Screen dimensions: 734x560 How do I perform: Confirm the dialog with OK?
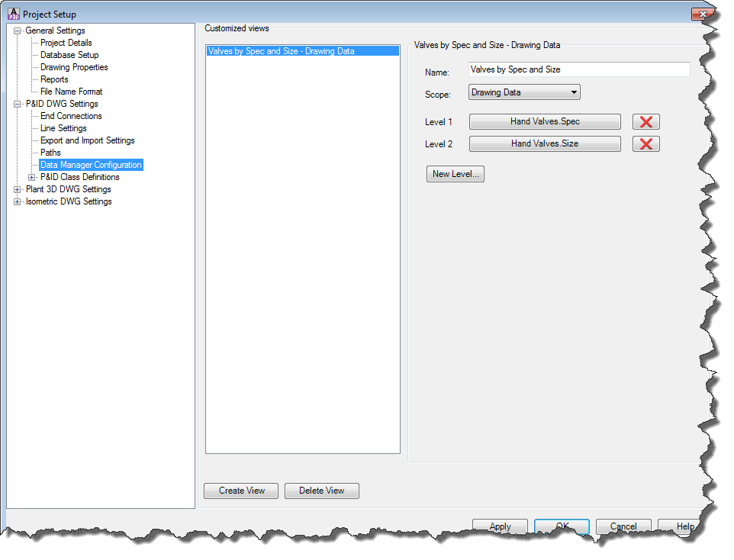[562, 526]
